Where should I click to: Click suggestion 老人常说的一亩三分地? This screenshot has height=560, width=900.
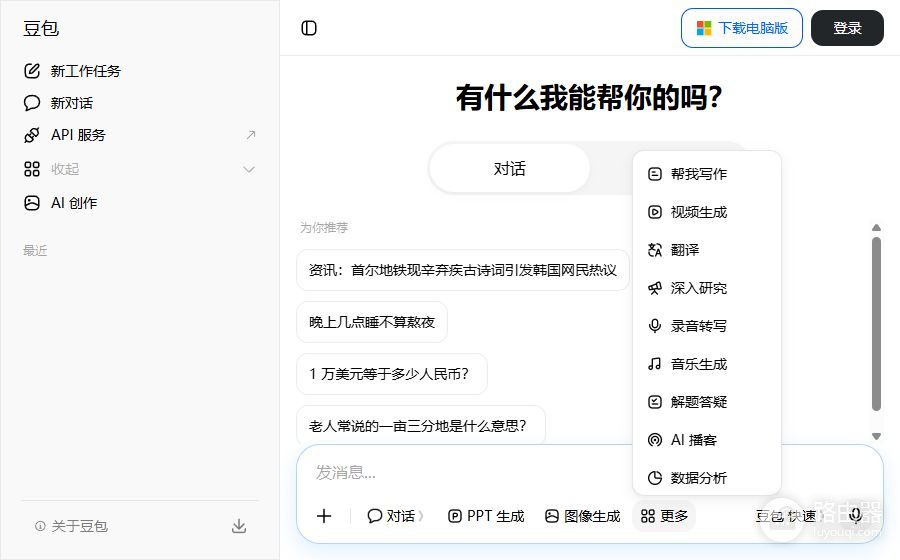pyautogui.click(x=421, y=426)
